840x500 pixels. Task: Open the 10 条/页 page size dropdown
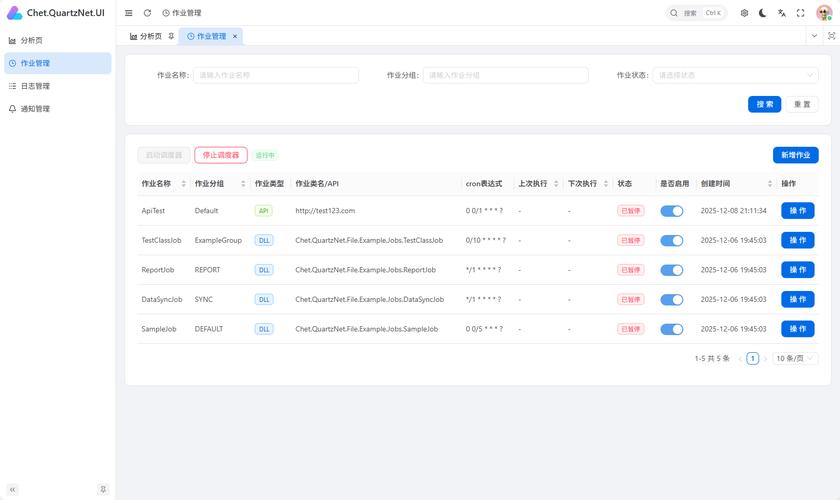795,358
